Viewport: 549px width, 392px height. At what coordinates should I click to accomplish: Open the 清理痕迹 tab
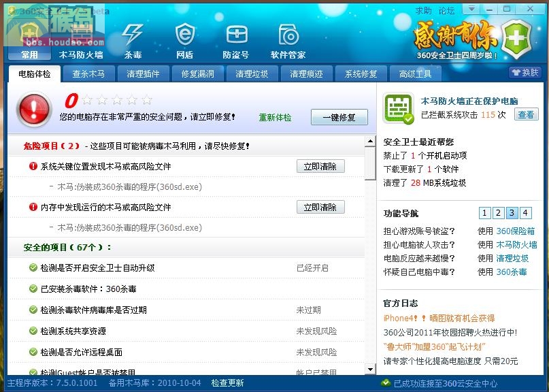(x=306, y=74)
